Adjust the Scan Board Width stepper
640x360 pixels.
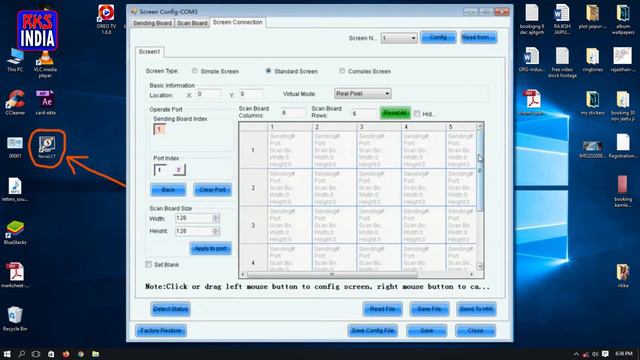pyautogui.click(x=216, y=218)
